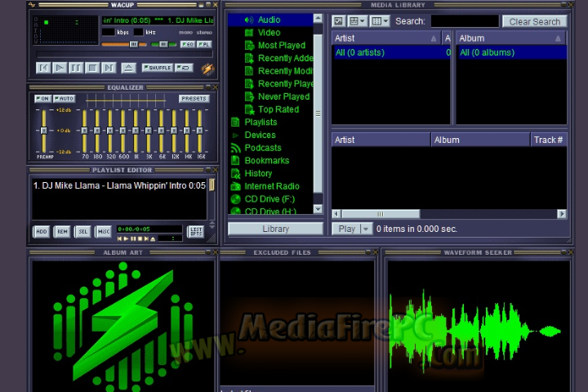This screenshot has width=588, height=392.
Task: Click the Search input field
Action: tap(465, 21)
